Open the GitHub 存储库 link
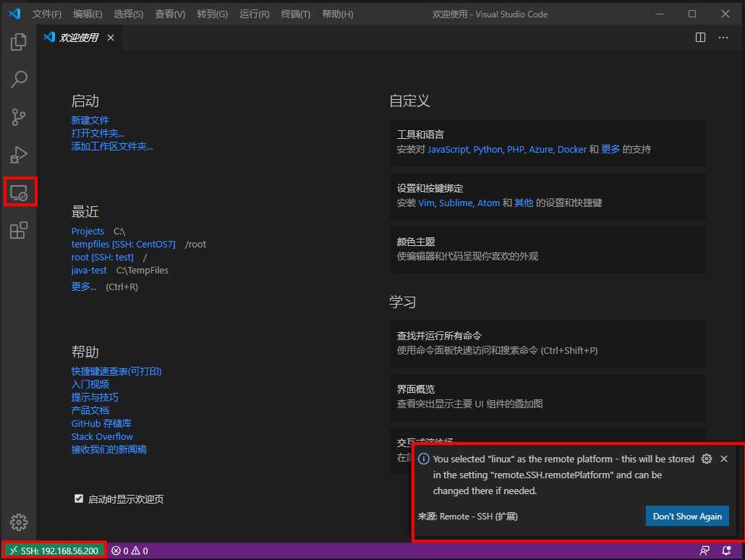The image size is (745, 560). (x=101, y=423)
